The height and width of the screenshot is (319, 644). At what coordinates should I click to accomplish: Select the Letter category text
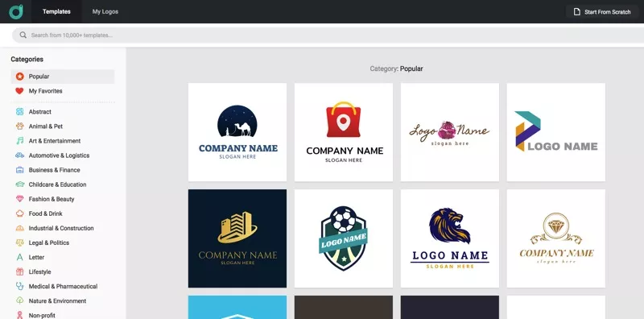coord(36,257)
